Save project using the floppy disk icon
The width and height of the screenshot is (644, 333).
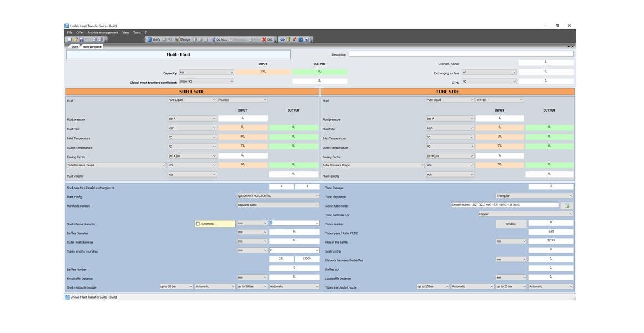[x=81, y=39]
